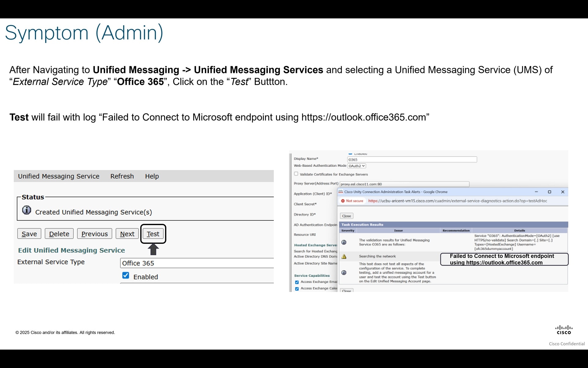Toggle the Enabled checkbox under Office 365

[126, 275]
